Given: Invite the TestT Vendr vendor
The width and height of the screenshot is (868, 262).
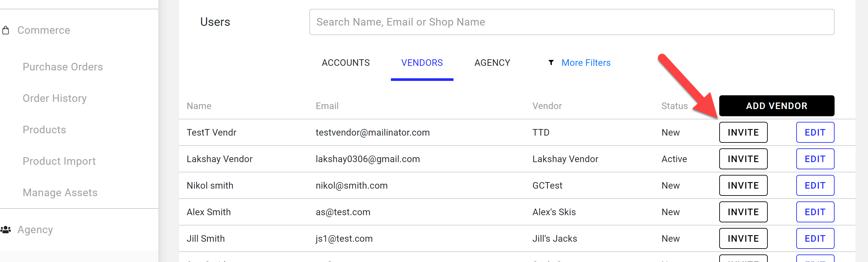Looking at the screenshot, I should click(x=743, y=132).
